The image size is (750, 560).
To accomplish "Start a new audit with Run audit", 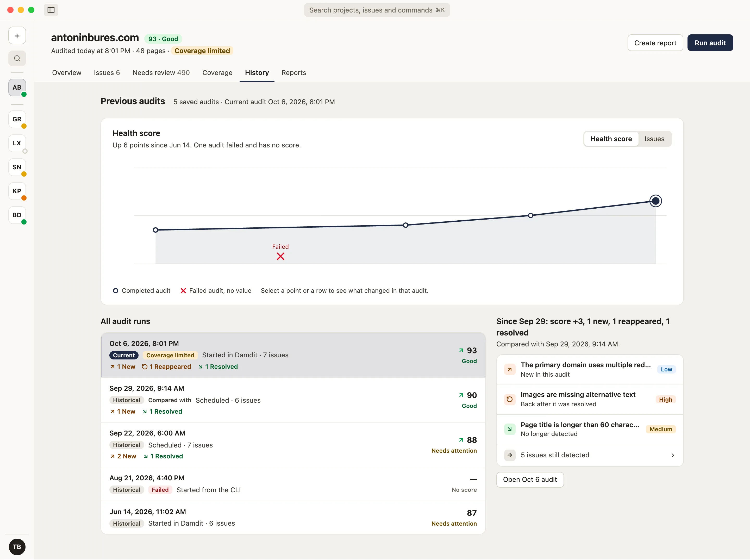I will [710, 43].
